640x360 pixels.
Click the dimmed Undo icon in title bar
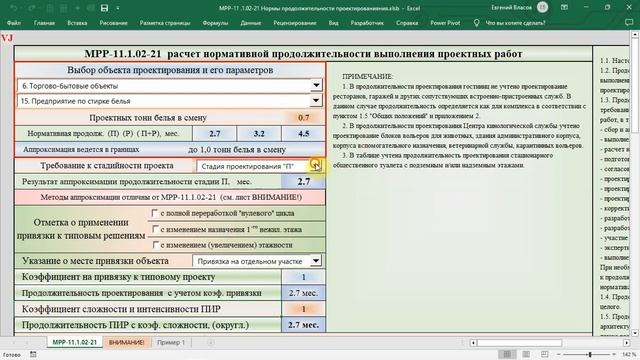pos(14,8)
